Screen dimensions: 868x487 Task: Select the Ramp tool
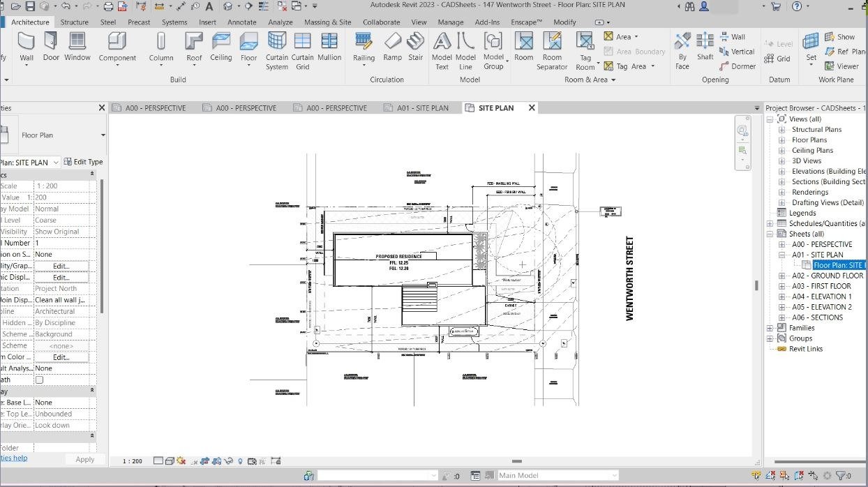(393, 47)
